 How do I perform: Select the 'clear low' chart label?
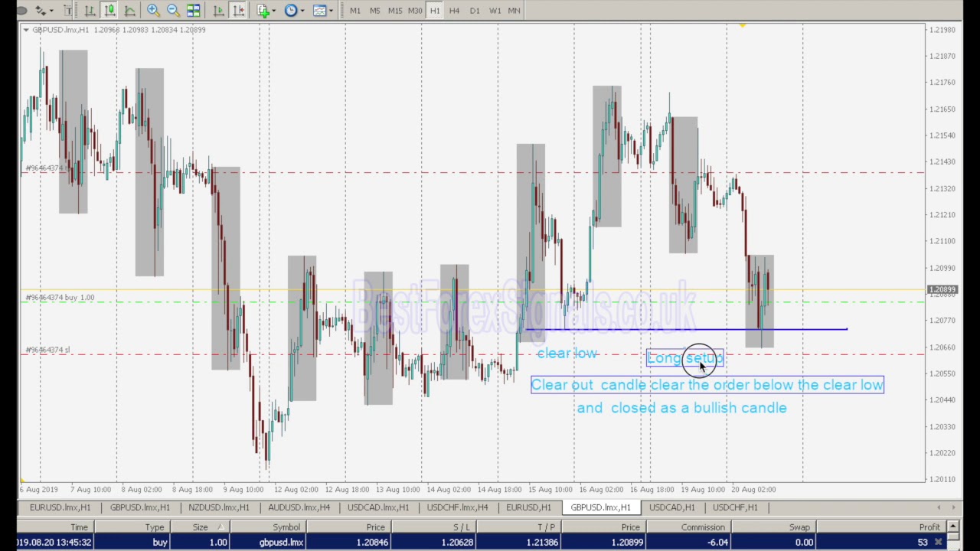567,353
